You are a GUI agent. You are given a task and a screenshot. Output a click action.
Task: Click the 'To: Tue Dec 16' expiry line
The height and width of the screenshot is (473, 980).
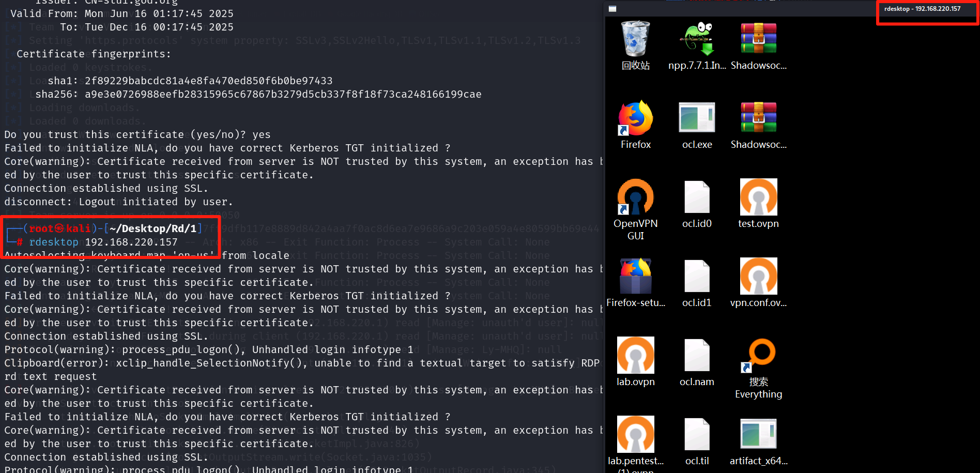(x=147, y=27)
